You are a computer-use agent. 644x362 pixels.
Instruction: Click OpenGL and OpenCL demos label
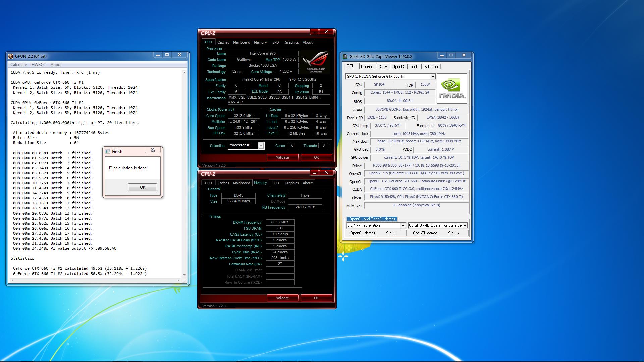pyautogui.click(x=372, y=219)
